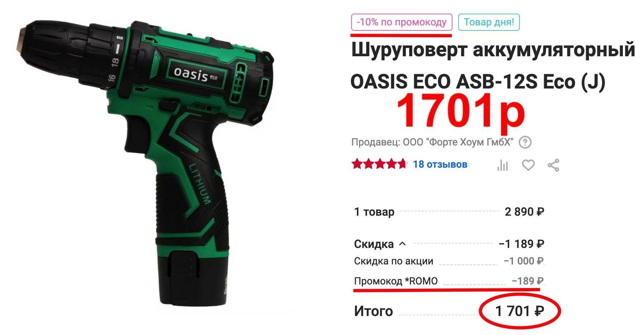Add product to favorites with heart icon
The height and width of the screenshot is (335, 644).
(528, 165)
